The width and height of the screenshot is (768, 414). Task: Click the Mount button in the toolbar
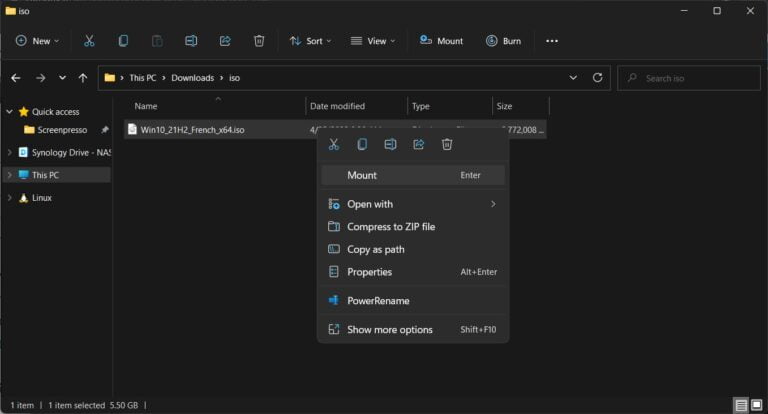[x=441, y=41]
